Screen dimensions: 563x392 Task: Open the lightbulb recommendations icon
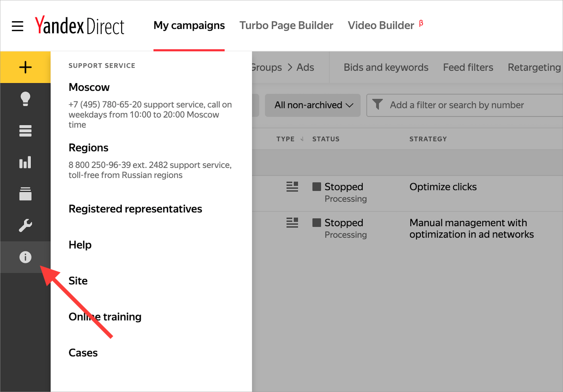tap(25, 99)
